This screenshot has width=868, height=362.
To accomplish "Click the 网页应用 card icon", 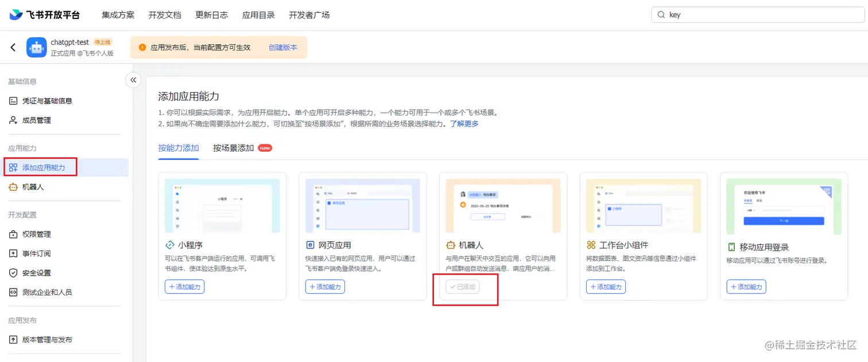I will (x=310, y=245).
